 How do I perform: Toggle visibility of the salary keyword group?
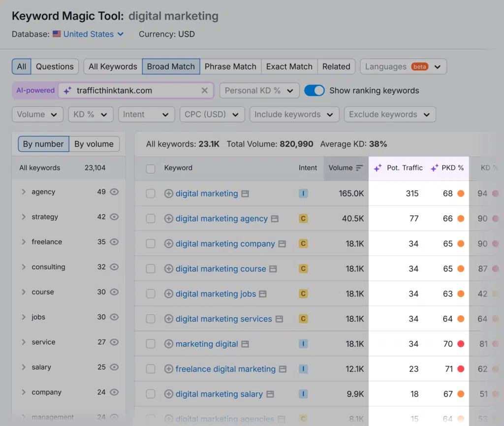click(x=114, y=367)
